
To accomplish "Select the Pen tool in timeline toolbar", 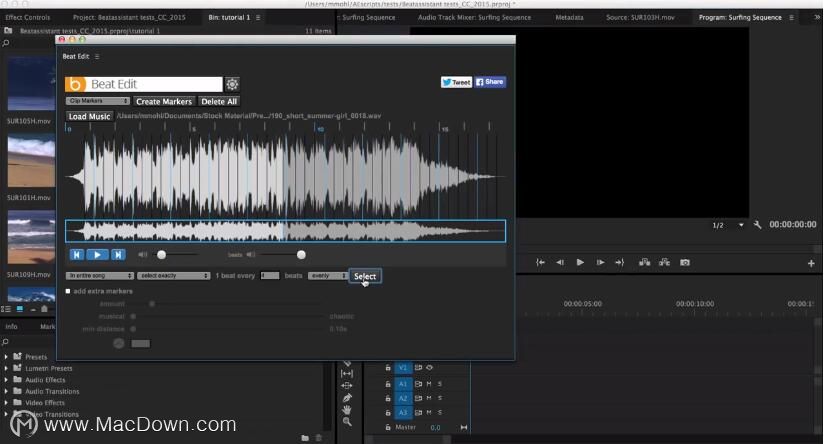I will tap(347, 398).
